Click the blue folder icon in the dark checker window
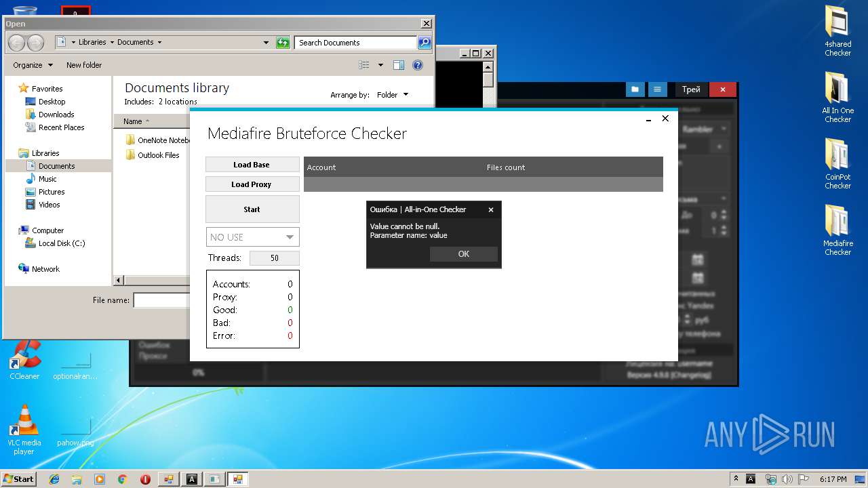The width and height of the screenshot is (868, 488). [x=635, y=89]
